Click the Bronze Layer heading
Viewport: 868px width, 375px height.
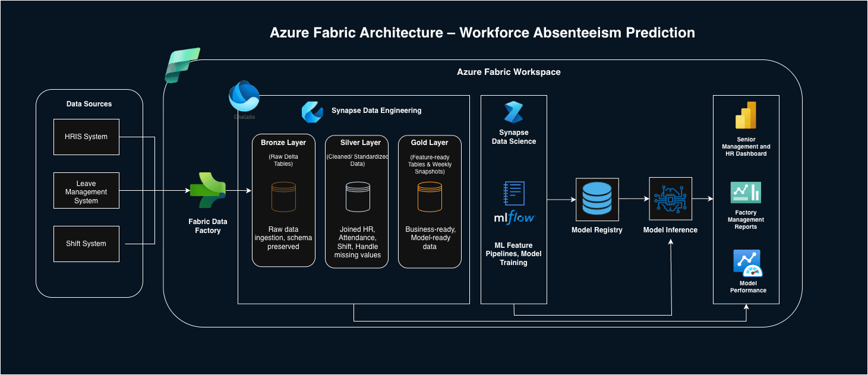pos(283,143)
